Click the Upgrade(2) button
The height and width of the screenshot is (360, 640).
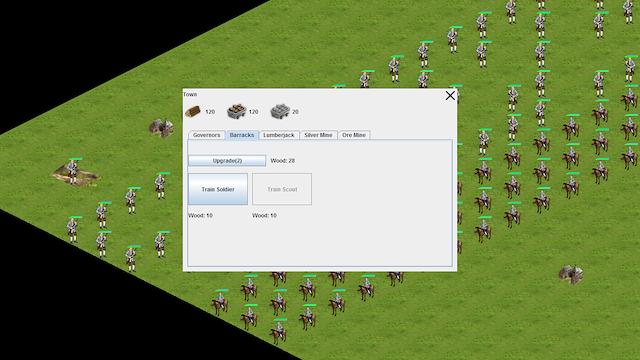(x=227, y=161)
